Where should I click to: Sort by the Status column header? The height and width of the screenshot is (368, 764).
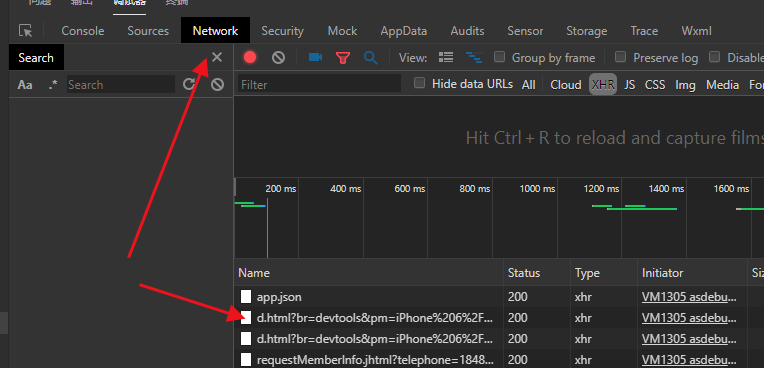pos(537,272)
